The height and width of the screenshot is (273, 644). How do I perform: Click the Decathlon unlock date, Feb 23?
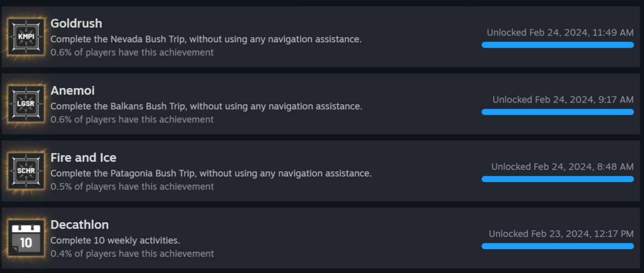point(561,234)
